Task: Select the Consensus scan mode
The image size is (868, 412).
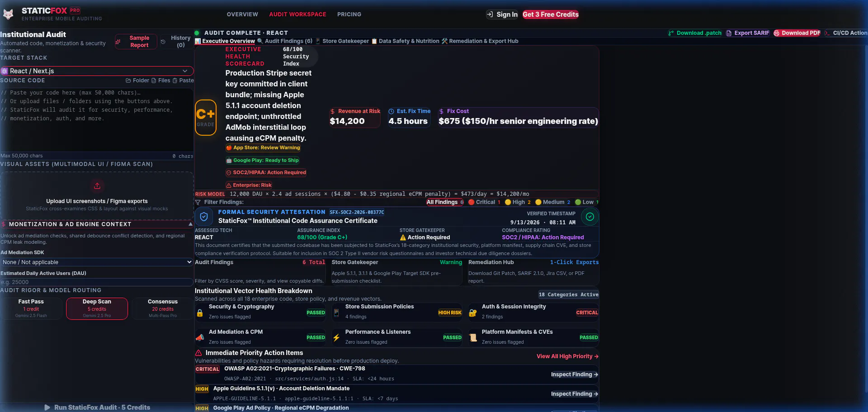Action: pos(163,308)
